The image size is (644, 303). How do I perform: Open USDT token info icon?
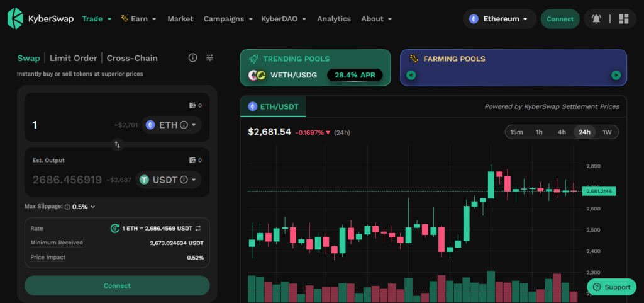click(184, 180)
